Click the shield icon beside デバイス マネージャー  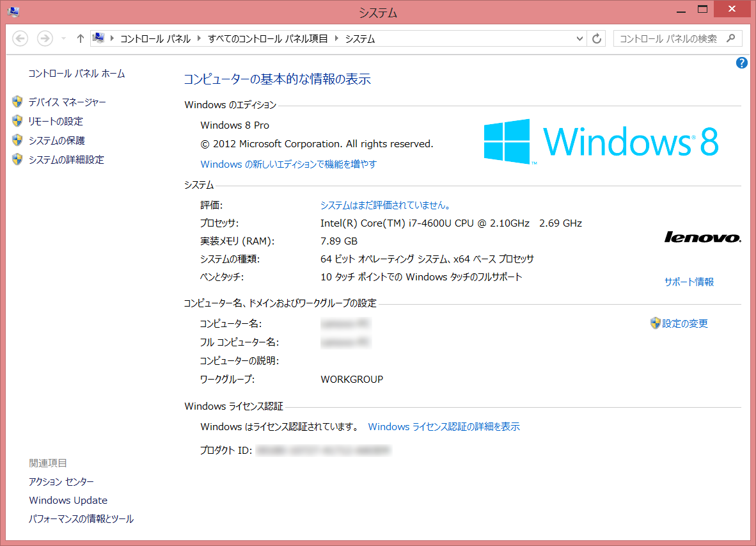click(17, 101)
